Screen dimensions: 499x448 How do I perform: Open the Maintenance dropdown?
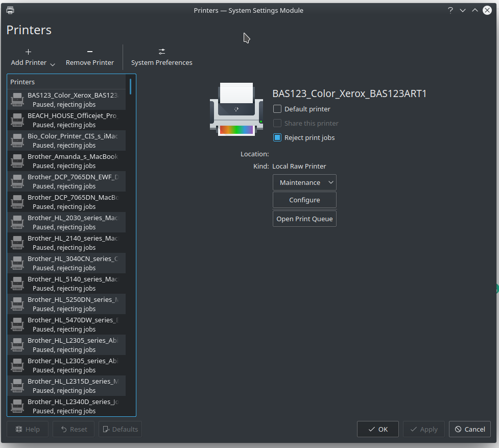pyautogui.click(x=304, y=183)
